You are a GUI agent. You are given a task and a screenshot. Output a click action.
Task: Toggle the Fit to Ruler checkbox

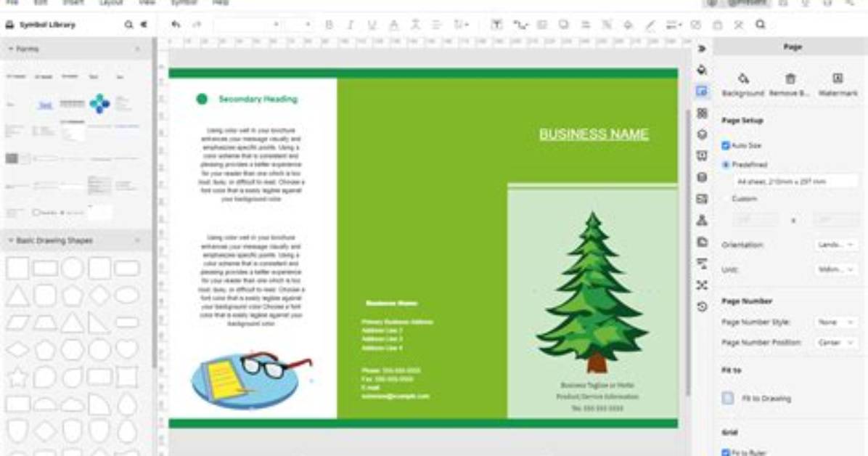pyautogui.click(x=726, y=452)
